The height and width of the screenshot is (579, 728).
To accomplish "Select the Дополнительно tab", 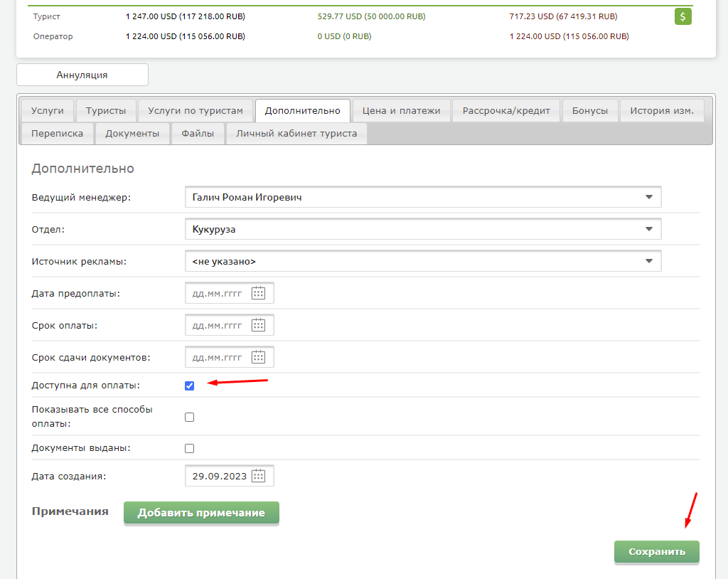I will click(303, 110).
